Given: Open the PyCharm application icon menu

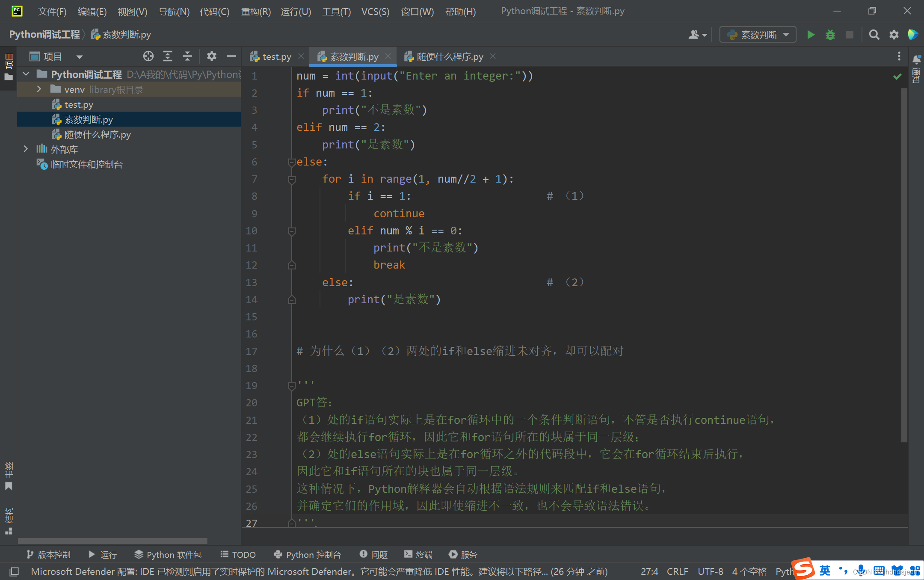Looking at the screenshot, I should [x=17, y=11].
